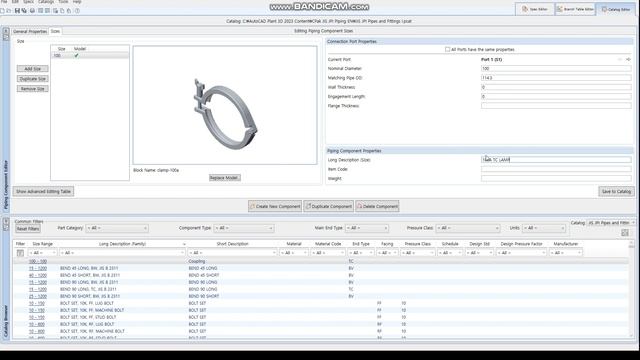Screen dimensions: 640x360
Task: Click the Add Size button
Action: coord(33,69)
